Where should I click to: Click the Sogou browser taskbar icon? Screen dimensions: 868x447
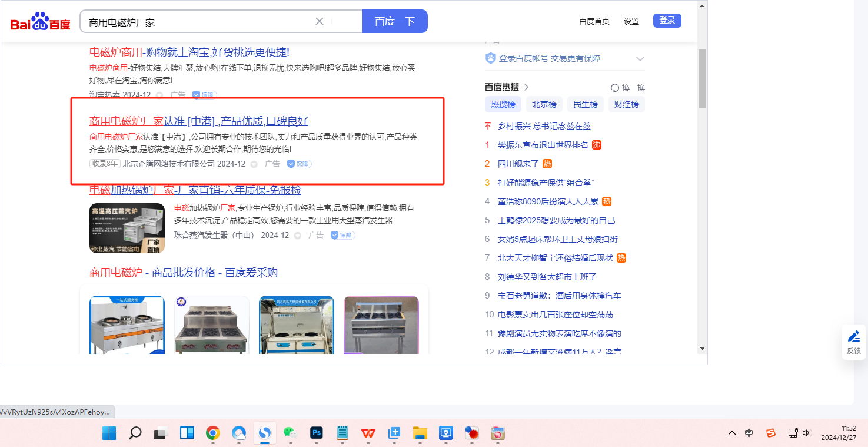[x=264, y=433]
